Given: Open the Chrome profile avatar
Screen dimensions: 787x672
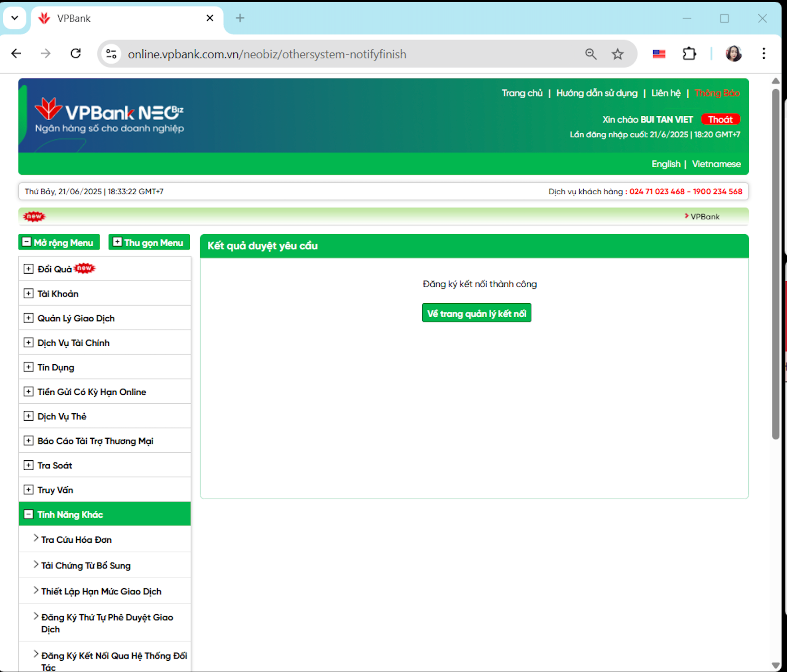Looking at the screenshot, I should coord(733,54).
